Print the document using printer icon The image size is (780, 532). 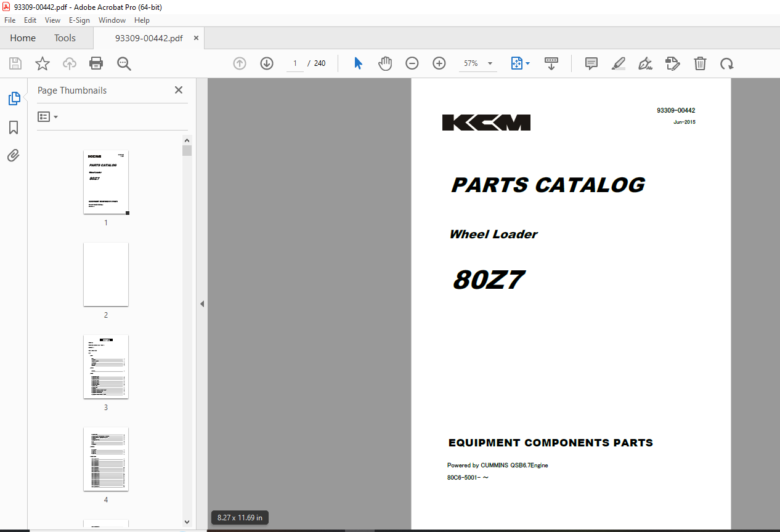click(x=96, y=63)
